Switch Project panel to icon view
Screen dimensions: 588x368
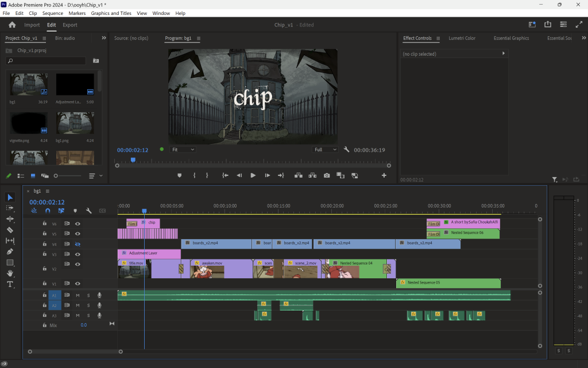pos(33,176)
